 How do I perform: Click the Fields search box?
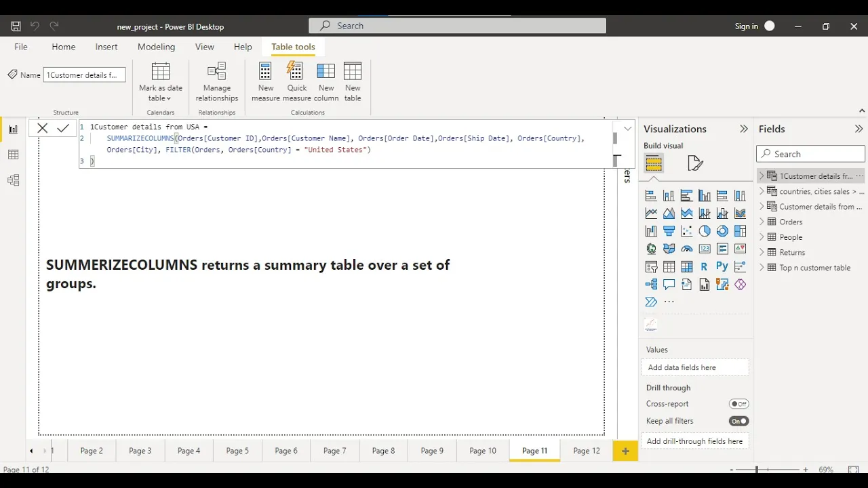coord(811,154)
